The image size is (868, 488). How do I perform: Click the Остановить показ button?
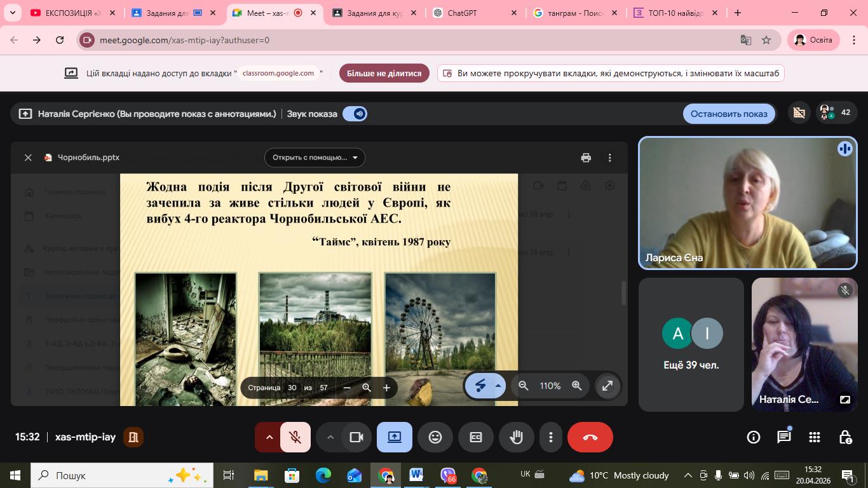pos(729,114)
